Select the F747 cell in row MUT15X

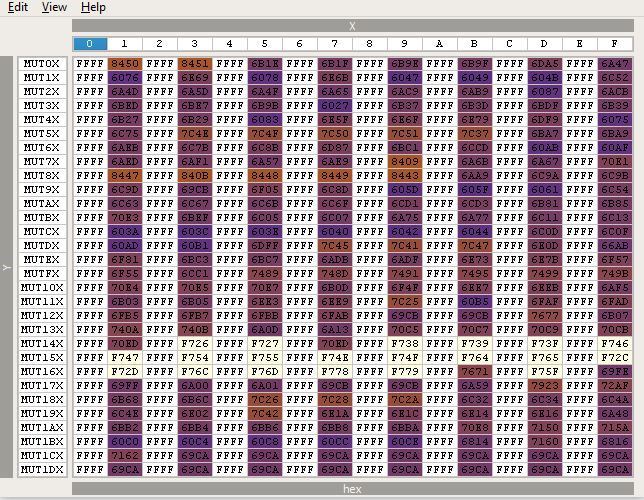point(124,358)
